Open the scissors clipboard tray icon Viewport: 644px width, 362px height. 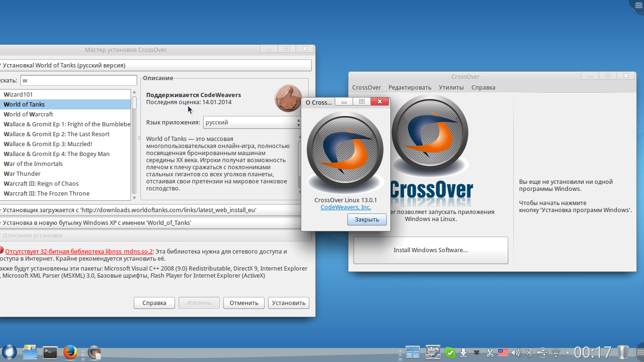pyautogui.click(x=490, y=352)
